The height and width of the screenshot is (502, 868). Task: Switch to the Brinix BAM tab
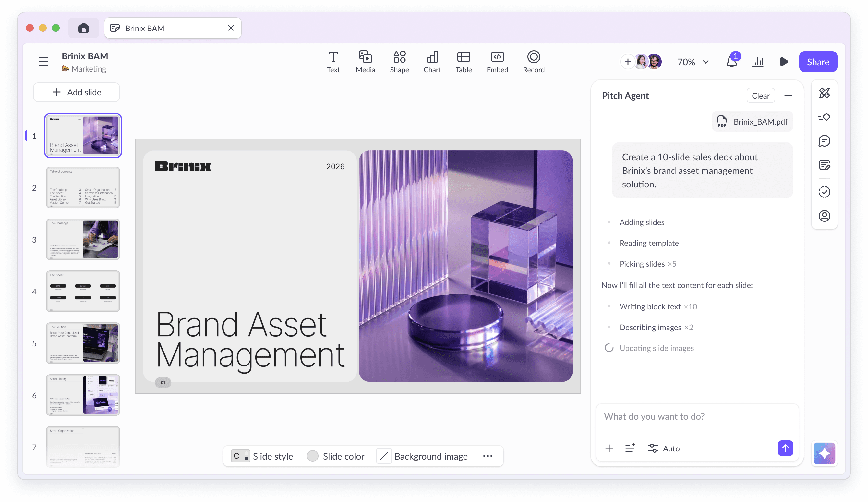[x=173, y=28]
